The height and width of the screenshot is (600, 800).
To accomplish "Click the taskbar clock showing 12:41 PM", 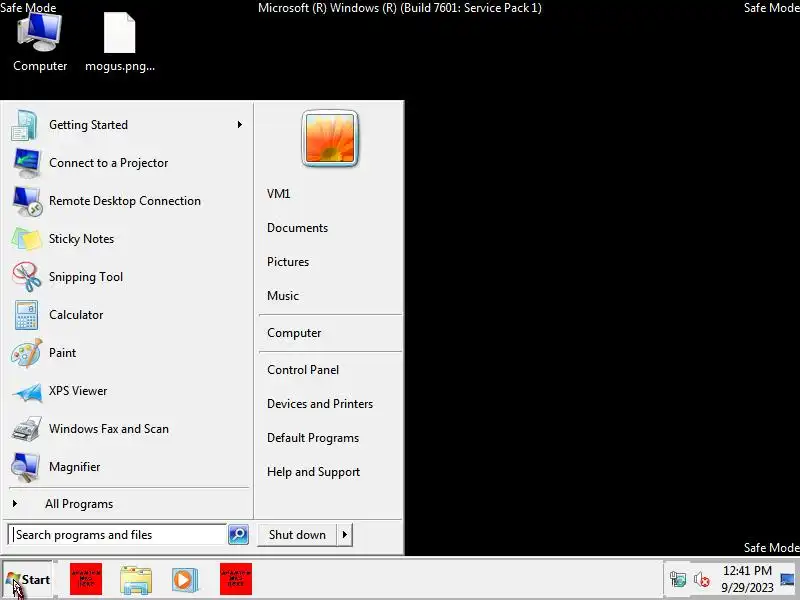I will (747, 571).
